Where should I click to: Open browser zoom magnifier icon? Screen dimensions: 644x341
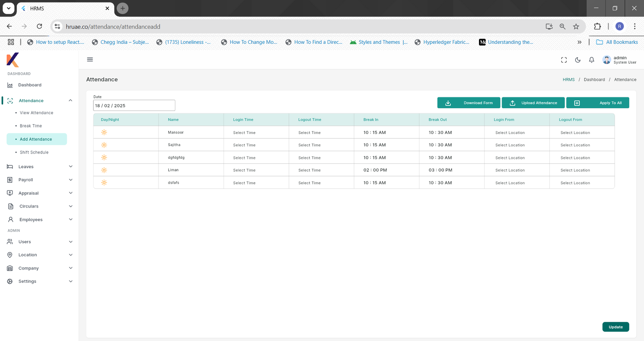562,27
